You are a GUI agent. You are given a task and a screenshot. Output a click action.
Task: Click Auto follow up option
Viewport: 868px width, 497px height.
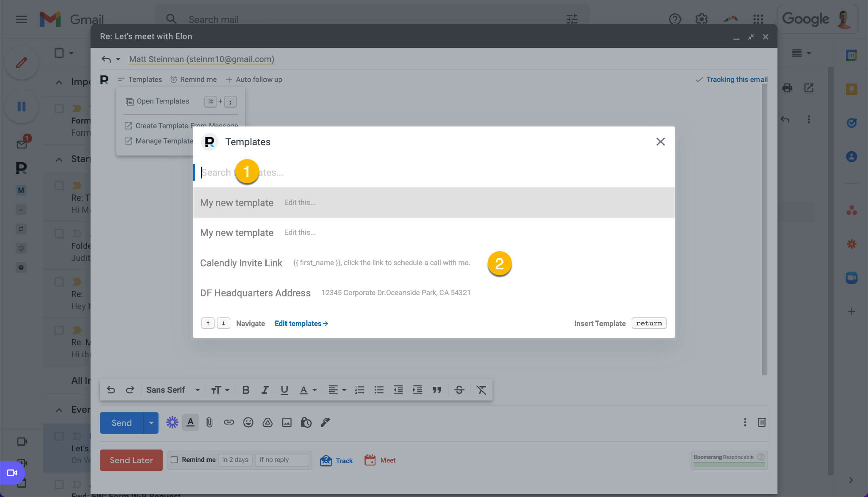254,80
